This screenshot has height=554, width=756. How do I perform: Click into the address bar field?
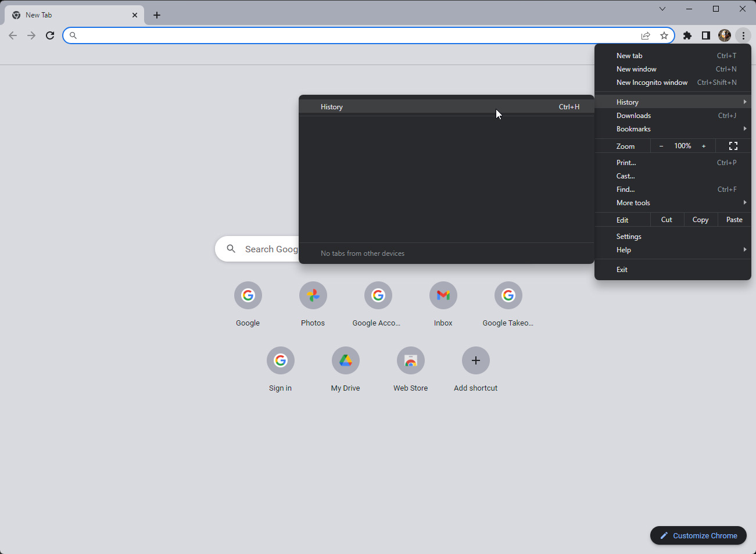(x=349, y=35)
